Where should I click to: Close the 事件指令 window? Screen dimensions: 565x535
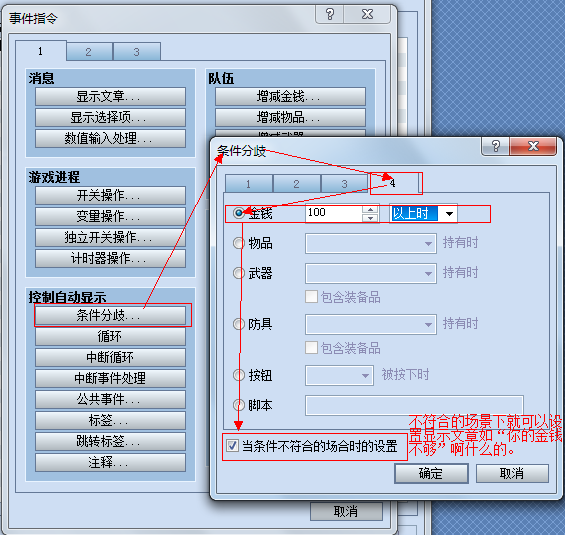tap(367, 14)
